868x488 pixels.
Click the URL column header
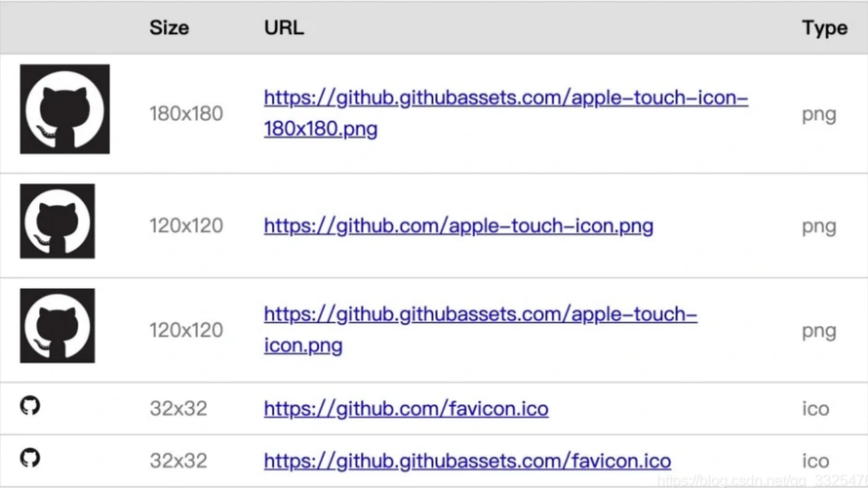(x=284, y=27)
